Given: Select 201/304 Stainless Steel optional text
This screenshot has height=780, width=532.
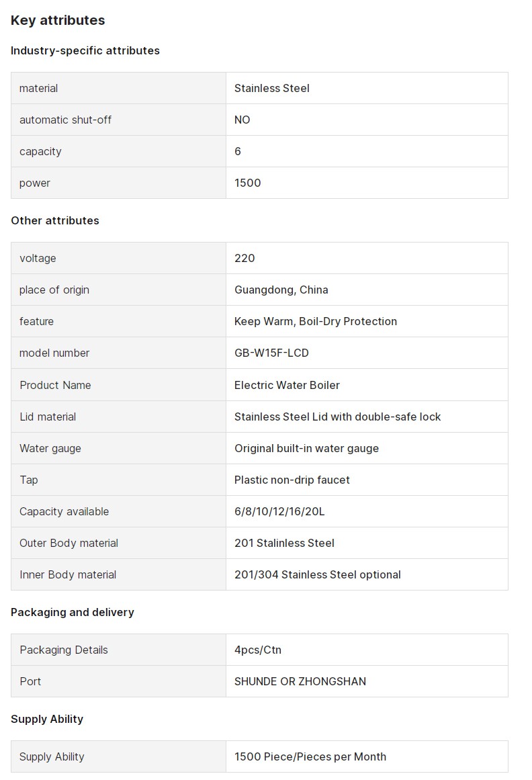Looking at the screenshot, I should pos(317,574).
